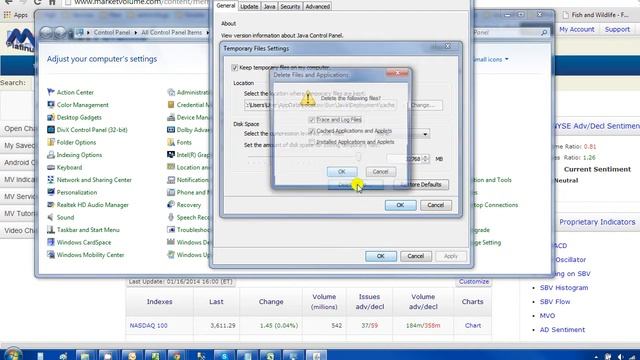Open the Chart link for NASDAQ 100
Viewport: 640px width, 360px height.
473,325
